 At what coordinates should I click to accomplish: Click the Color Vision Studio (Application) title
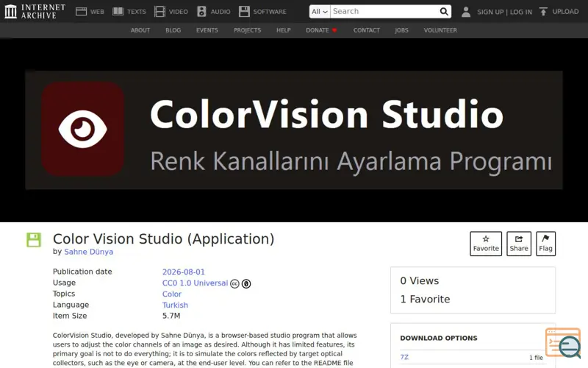163,238
